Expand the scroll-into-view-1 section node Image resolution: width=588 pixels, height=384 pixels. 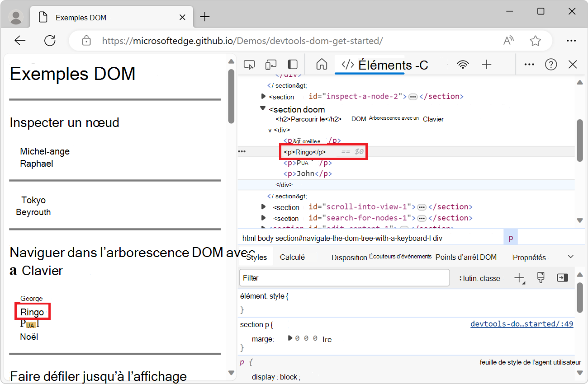[263, 206]
